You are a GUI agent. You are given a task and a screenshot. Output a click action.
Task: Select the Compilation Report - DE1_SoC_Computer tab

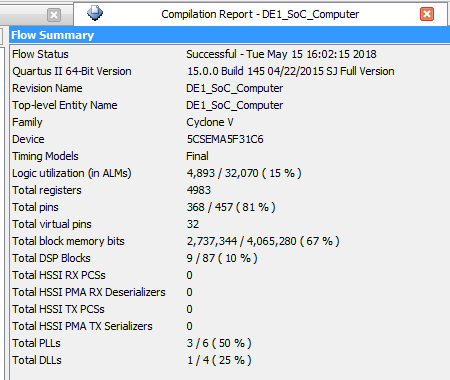(x=260, y=14)
